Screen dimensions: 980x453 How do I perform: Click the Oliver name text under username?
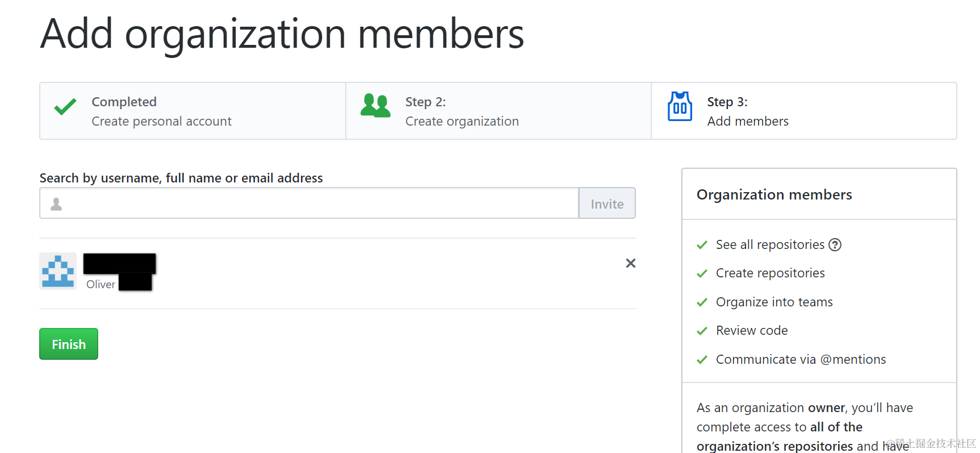pos(100,284)
